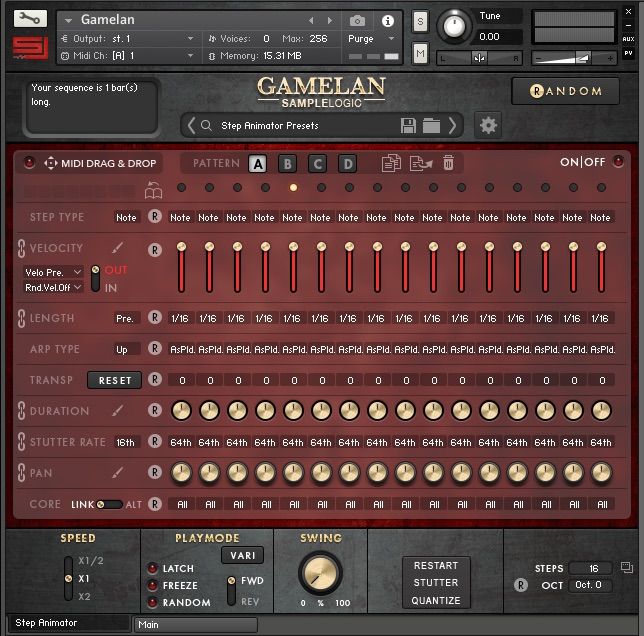Adjust the Tune knob
Viewport: 644px width, 636px height.
coord(454,26)
